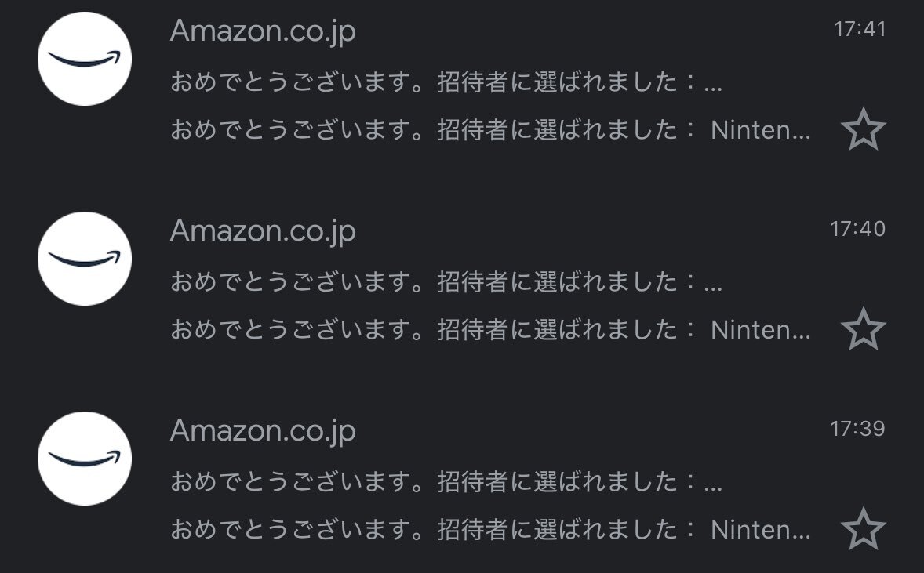
Task: Open Ninten... preview text of 17:41 email
Action: (490, 129)
